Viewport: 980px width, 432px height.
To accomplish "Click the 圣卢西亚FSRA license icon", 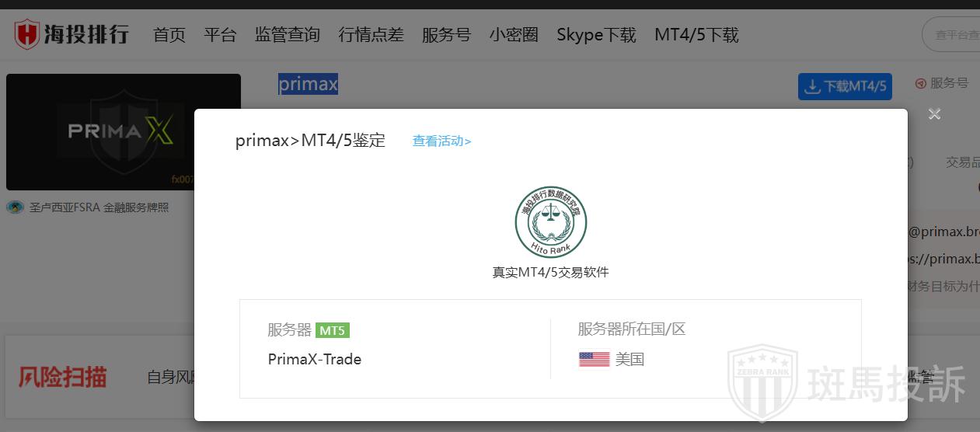I will [x=15, y=207].
